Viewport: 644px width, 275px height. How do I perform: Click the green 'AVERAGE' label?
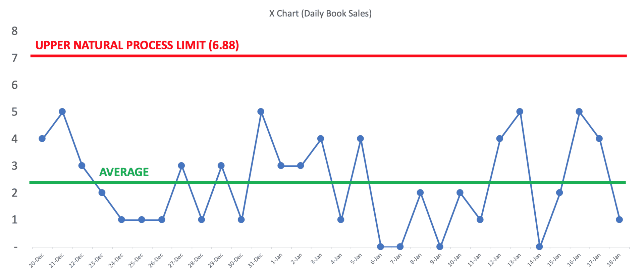point(124,172)
